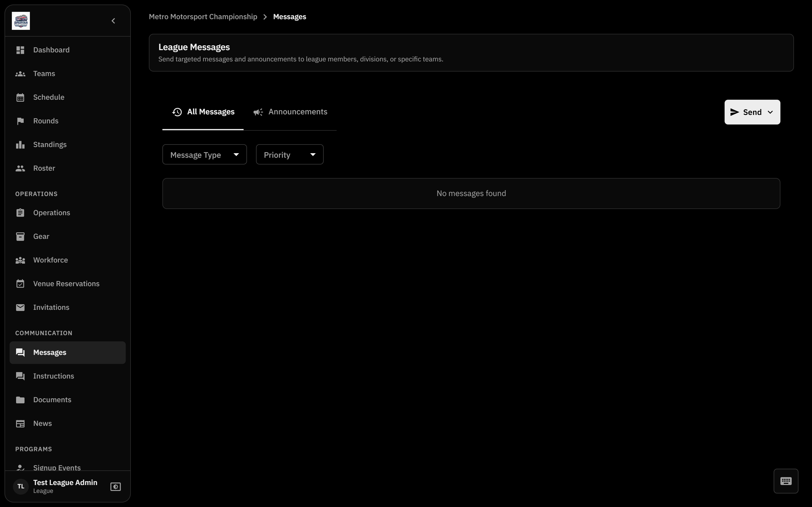Image resolution: width=812 pixels, height=507 pixels.
Task: Open the Dashboard grid icon
Action: pos(20,50)
